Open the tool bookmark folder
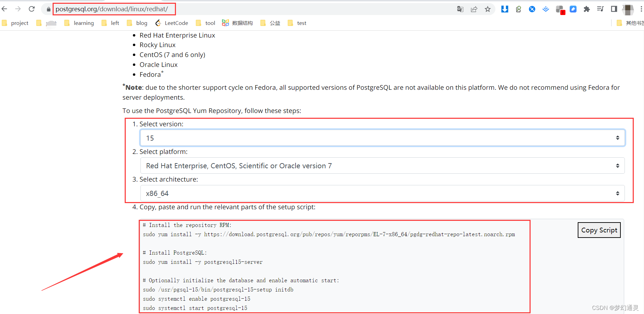The height and width of the screenshot is (314, 644). (206, 23)
